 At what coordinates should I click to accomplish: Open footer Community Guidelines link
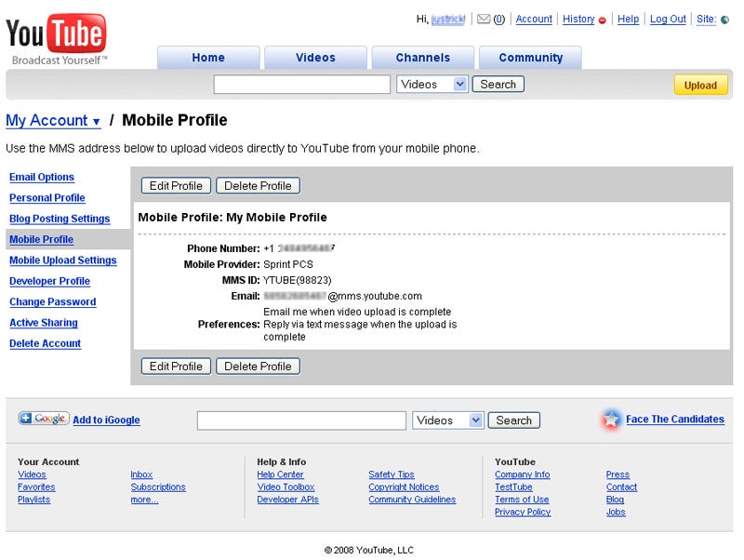click(412, 500)
